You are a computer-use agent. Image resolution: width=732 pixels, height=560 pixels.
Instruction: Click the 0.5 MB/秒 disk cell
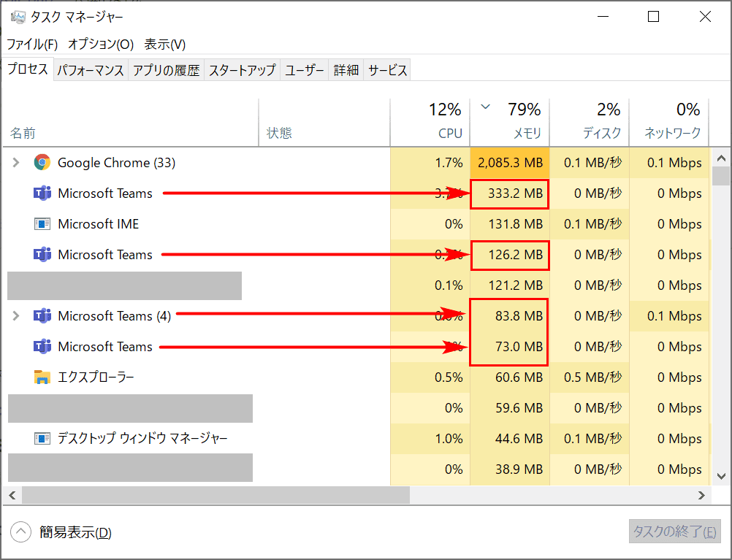tap(589, 377)
